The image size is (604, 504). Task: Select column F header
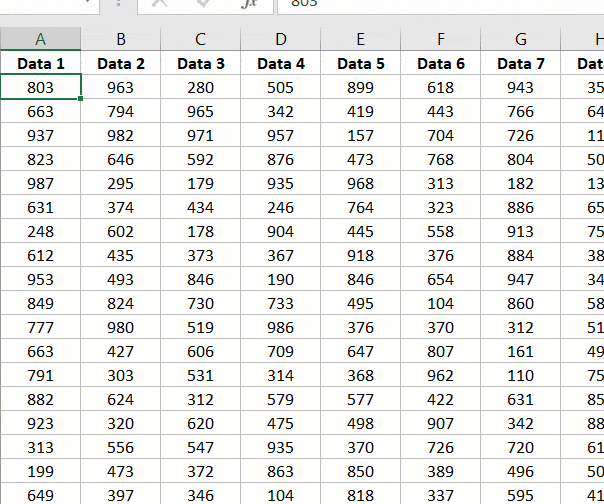441,39
